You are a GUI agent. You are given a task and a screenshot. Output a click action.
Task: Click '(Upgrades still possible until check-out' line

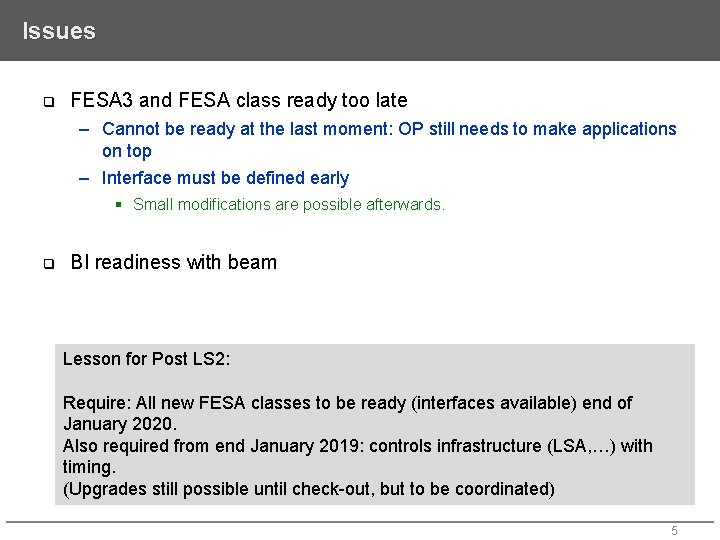click(308, 489)
